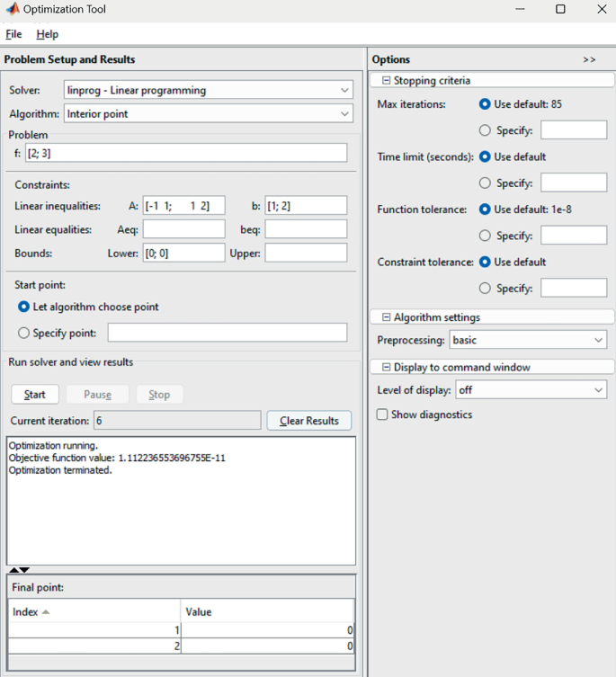The image size is (616, 677).
Task: Collapse the Algorithm settings section
Action: pos(387,317)
